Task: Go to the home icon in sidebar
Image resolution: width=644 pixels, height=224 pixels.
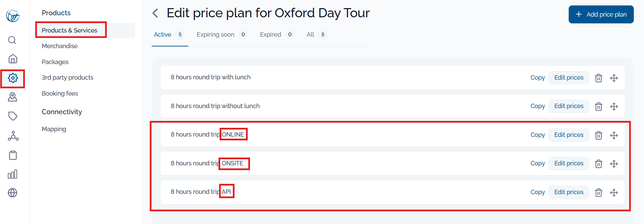Action: pyautogui.click(x=13, y=59)
